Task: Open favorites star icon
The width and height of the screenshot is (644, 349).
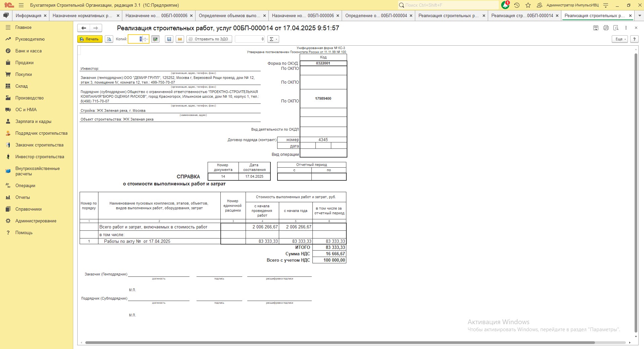Action: point(528,5)
